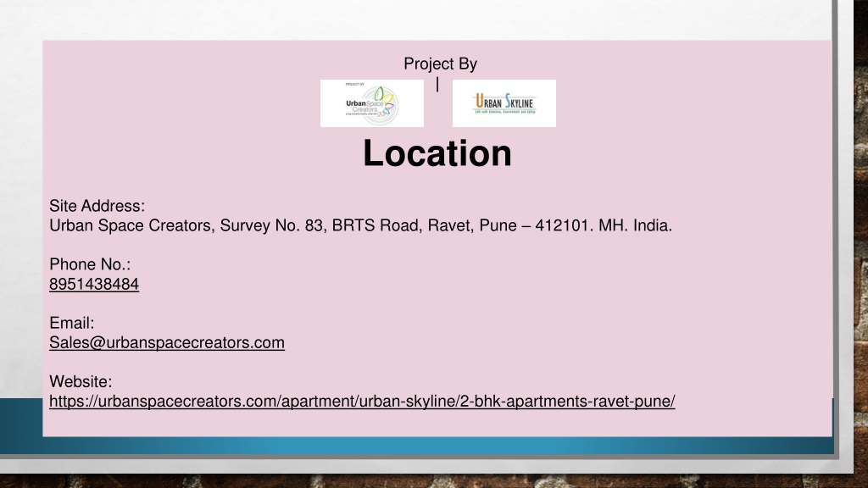Screen dimensions: 868x488
Task: Click the Website: label
Action: click(81, 382)
